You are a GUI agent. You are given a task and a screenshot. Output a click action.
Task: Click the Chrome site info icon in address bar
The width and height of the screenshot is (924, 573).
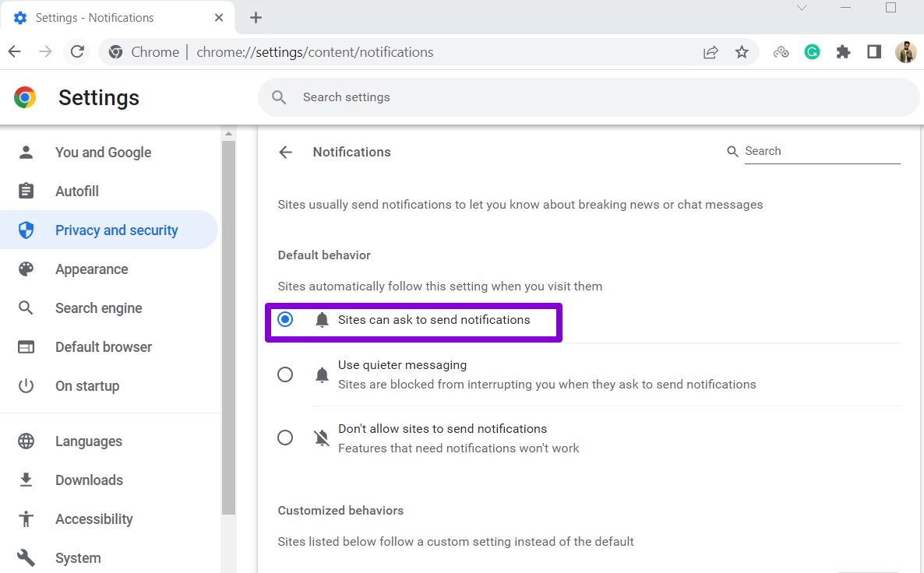click(115, 52)
